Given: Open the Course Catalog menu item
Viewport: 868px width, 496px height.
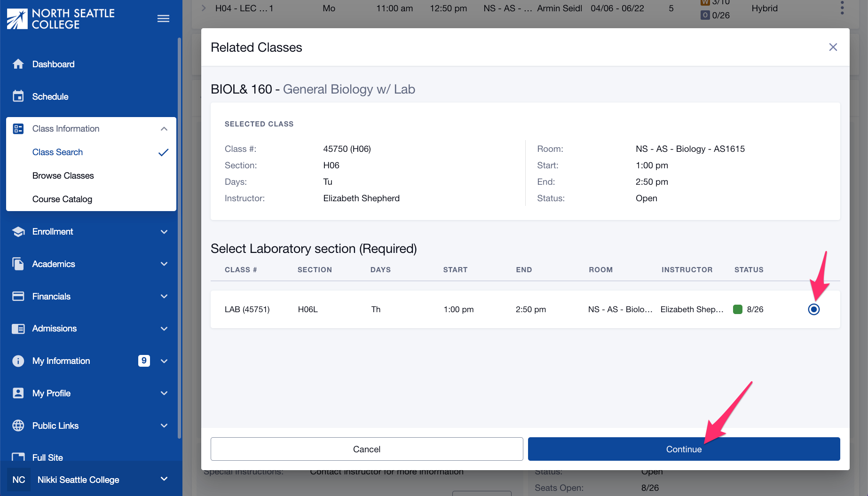Looking at the screenshot, I should click(x=62, y=199).
